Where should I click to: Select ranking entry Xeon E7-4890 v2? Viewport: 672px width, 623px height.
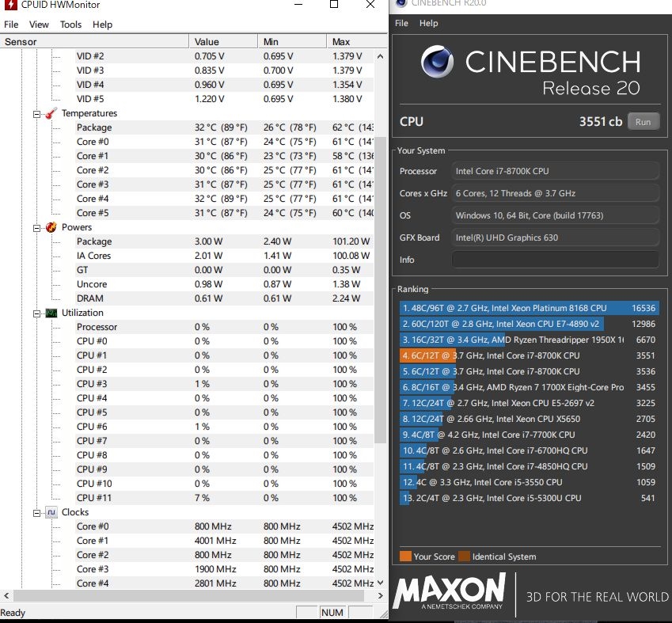530,324
